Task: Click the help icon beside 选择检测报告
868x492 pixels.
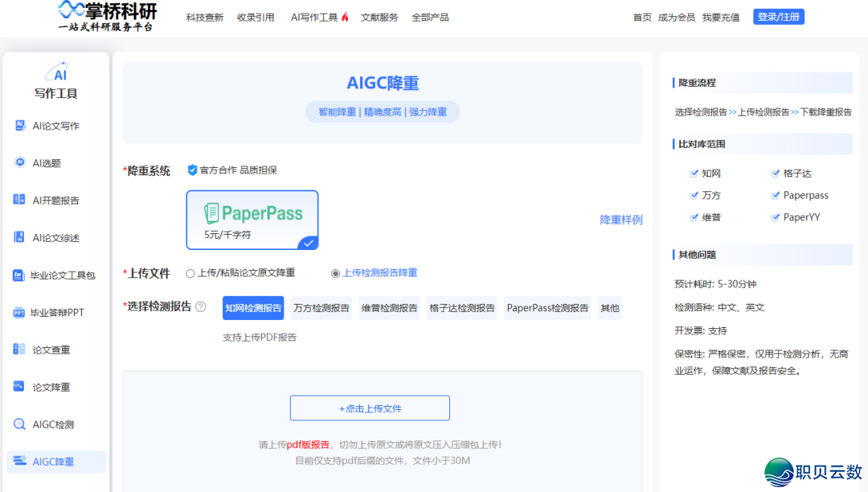Action: [x=200, y=306]
